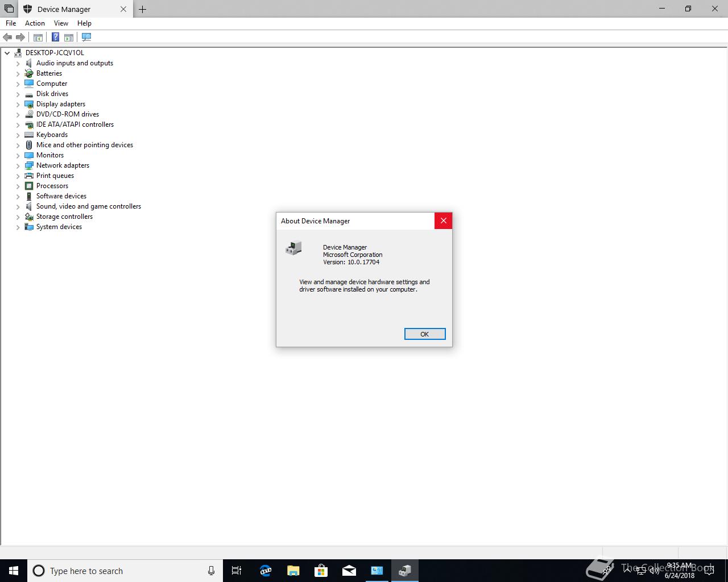Open the Action menu
Viewport: 728px width, 582px height.
[x=35, y=23]
